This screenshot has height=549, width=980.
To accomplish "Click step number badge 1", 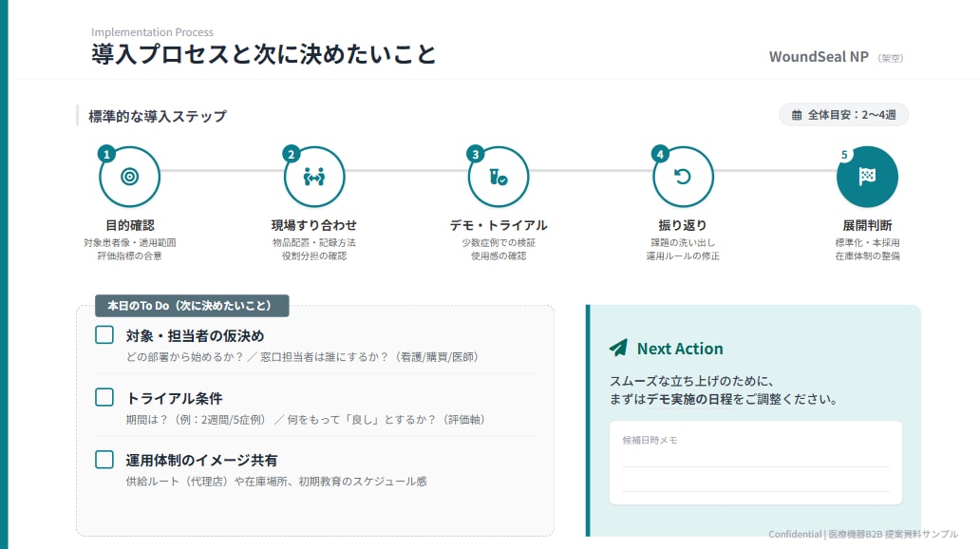I will tap(107, 154).
